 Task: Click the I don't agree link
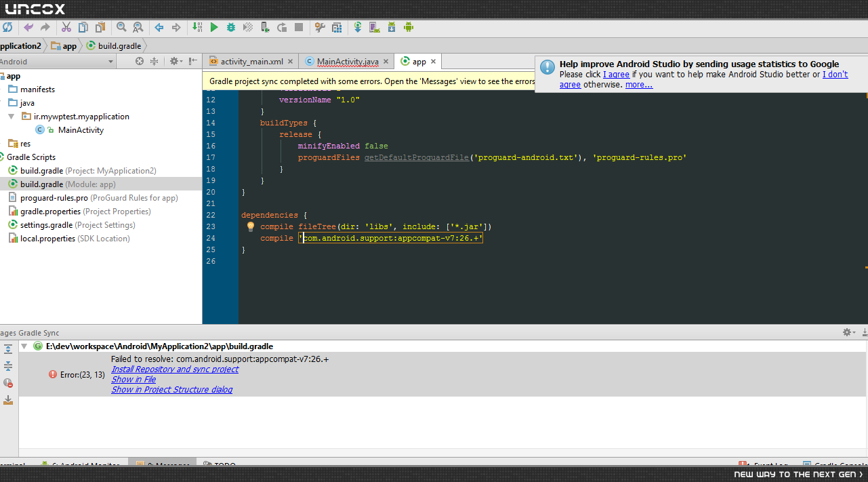coord(704,79)
